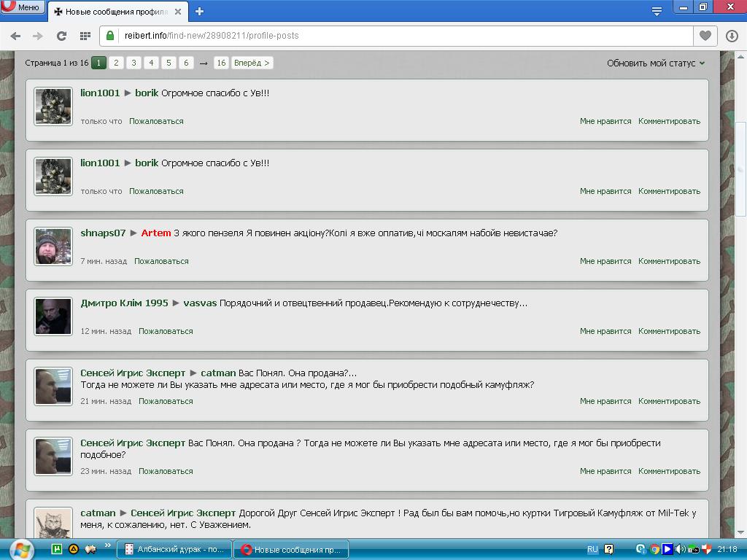Image resolution: width=747 pixels, height=560 pixels.
Task: Comment on the shnaps07 post
Action: pos(670,261)
